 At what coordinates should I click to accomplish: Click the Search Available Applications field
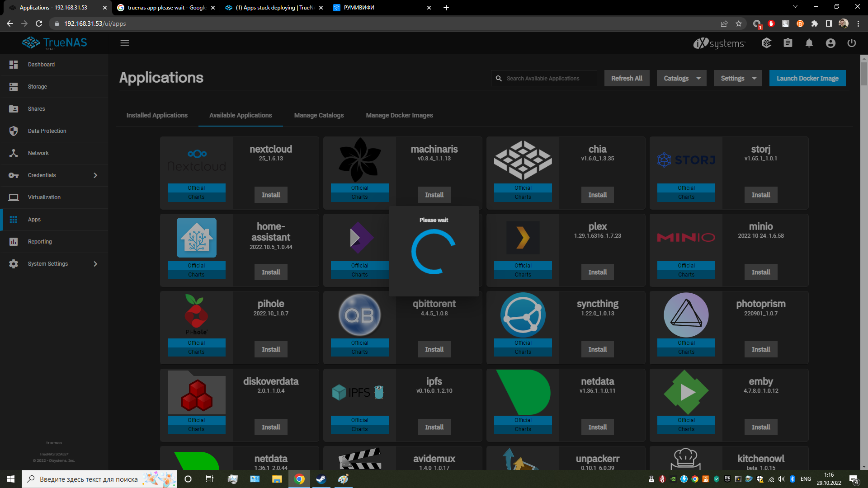(x=547, y=78)
